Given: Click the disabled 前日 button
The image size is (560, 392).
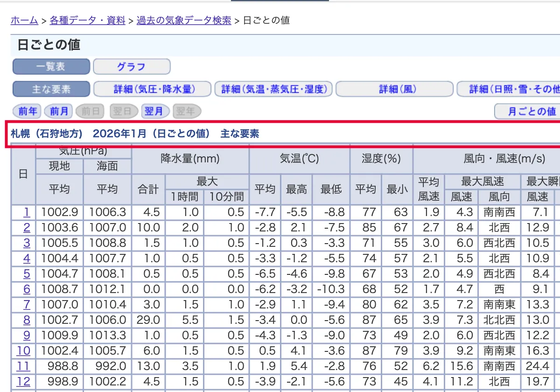Looking at the screenshot, I should tap(91, 112).
